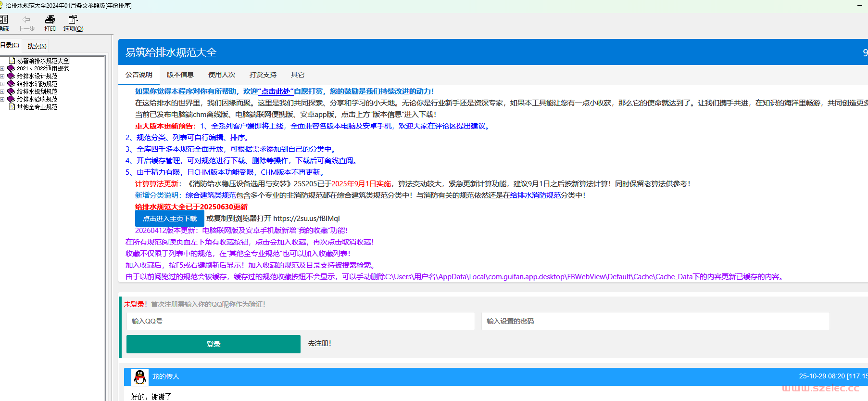Open the 打赏支持 tab
868x401 pixels.
(263, 75)
